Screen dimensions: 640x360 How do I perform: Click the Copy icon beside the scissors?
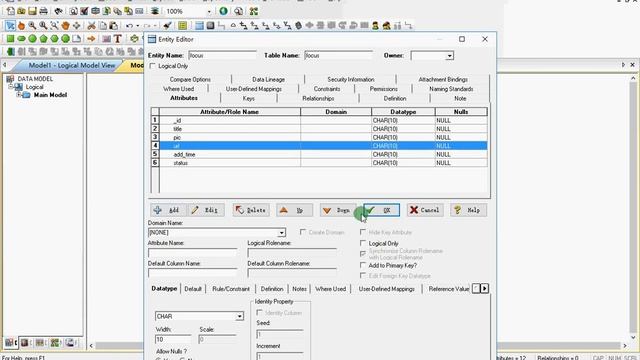click(x=103, y=26)
